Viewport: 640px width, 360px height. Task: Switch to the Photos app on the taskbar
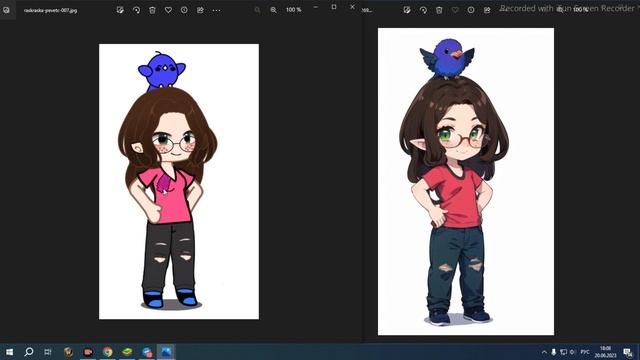click(166, 351)
